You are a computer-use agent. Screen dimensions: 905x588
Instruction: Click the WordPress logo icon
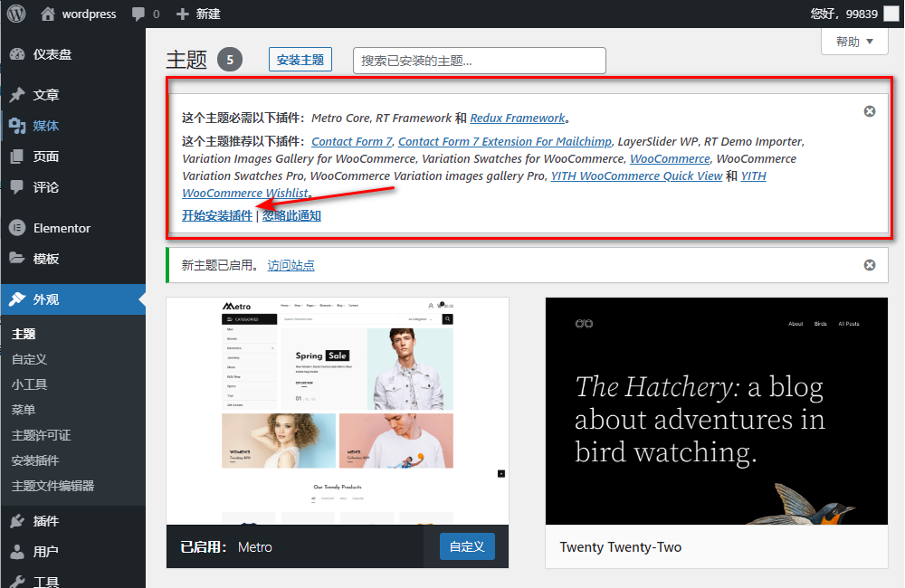pyautogui.click(x=16, y=14)
